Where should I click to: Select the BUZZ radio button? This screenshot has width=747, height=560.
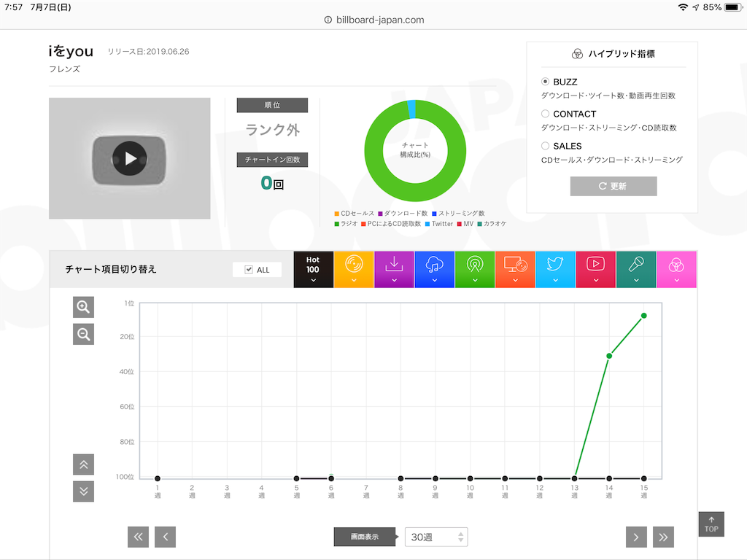[546, 82]
